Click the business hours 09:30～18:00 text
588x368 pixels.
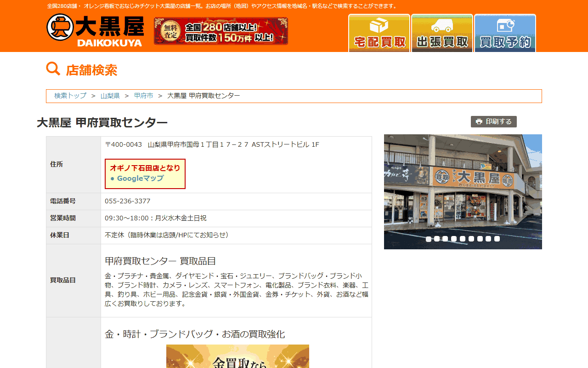(x=156, y=218)
